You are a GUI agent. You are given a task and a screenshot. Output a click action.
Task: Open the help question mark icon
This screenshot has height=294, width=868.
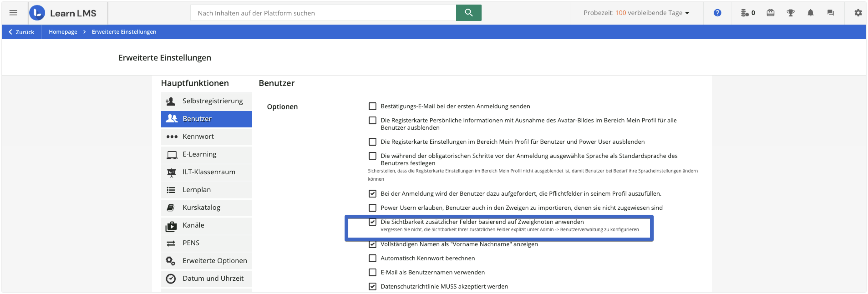(717, 13)
